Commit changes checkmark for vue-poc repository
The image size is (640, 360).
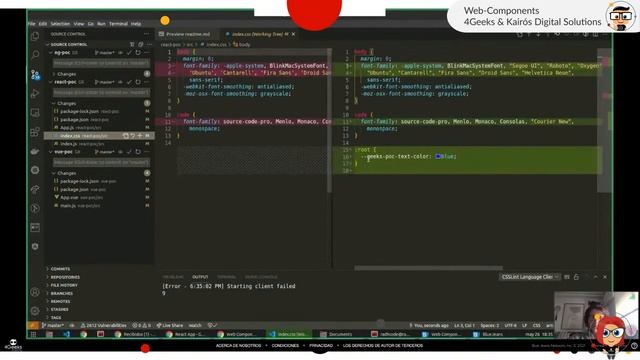coord(129,152)
